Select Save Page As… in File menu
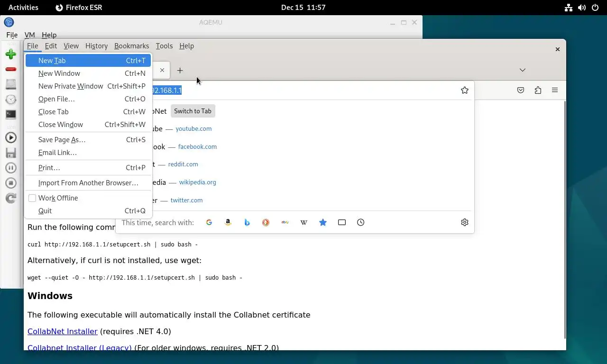The height and width of the screenshot is (364, 607). [88, 140]
